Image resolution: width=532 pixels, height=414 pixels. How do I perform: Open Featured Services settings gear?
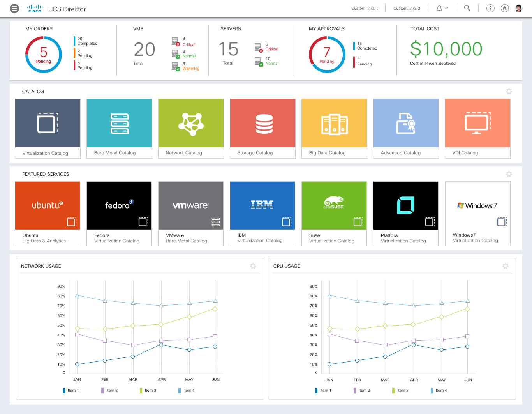509,174
